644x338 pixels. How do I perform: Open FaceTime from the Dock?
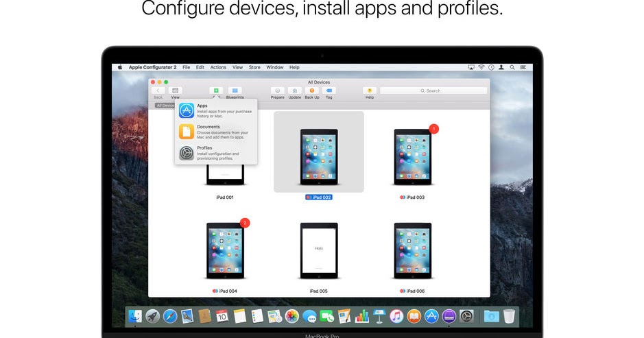click(x=327, y=316)
